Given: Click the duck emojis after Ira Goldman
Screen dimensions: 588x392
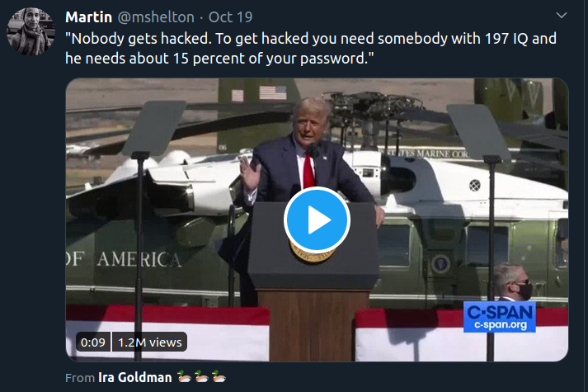Looking at the screenshot, I should point(202,377).
